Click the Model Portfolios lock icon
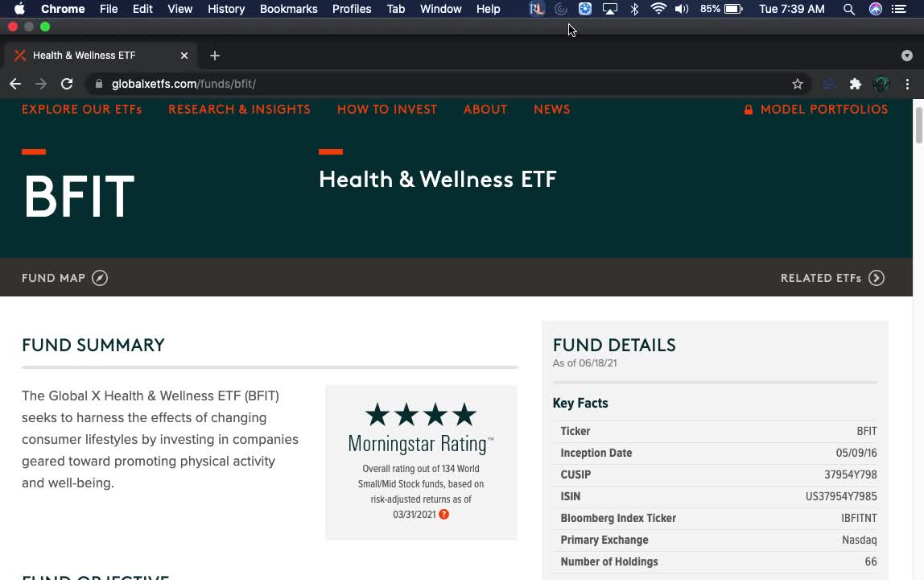 [x=749, y=110]
